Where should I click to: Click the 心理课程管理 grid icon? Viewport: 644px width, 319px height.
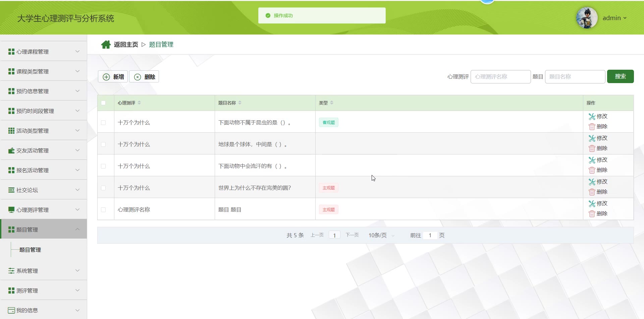coord(11,52)
